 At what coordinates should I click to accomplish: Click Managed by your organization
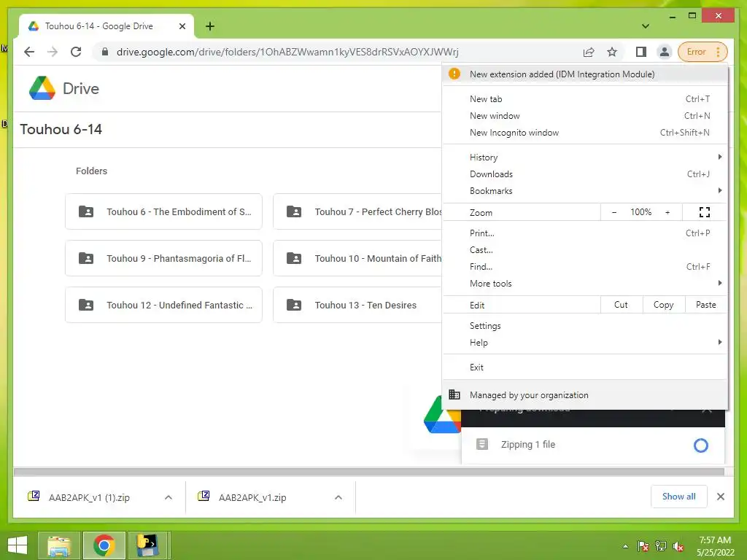[x=585, y=395]
